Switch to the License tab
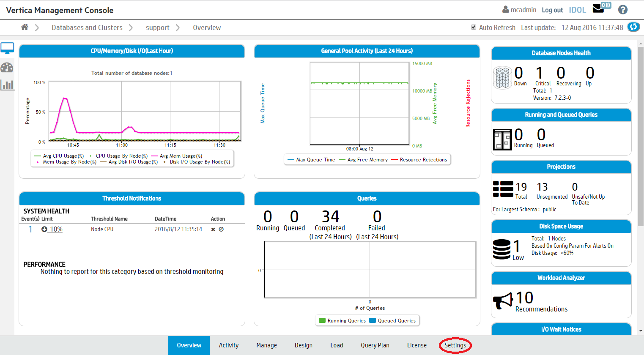 [417, 345]
